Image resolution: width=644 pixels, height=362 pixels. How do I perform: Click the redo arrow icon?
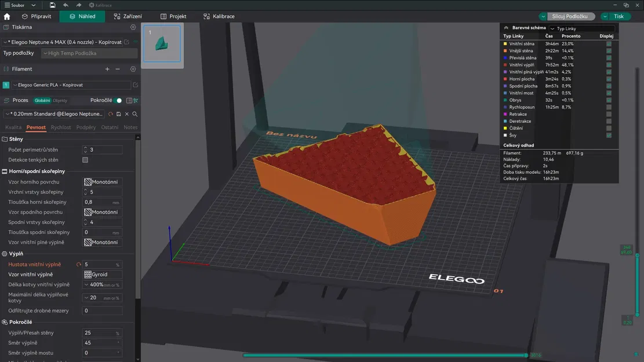tap(79, 5)
